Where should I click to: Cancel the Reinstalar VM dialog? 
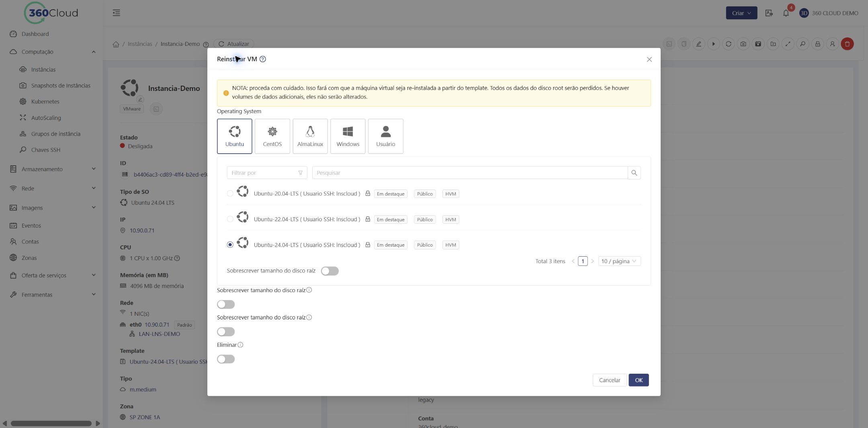(609, 380)
